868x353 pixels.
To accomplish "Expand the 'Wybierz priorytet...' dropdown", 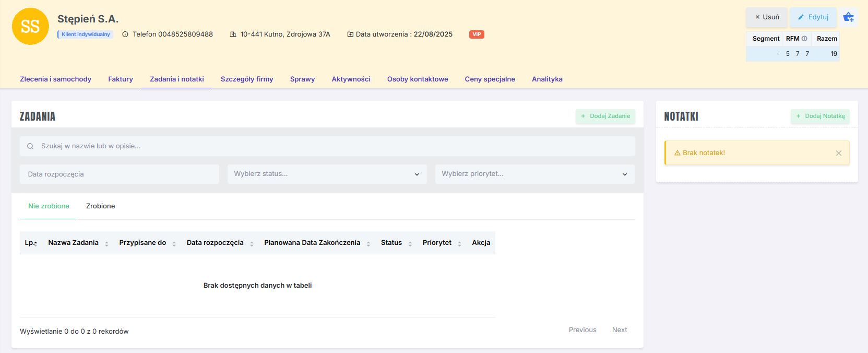I will coord(534,174).
